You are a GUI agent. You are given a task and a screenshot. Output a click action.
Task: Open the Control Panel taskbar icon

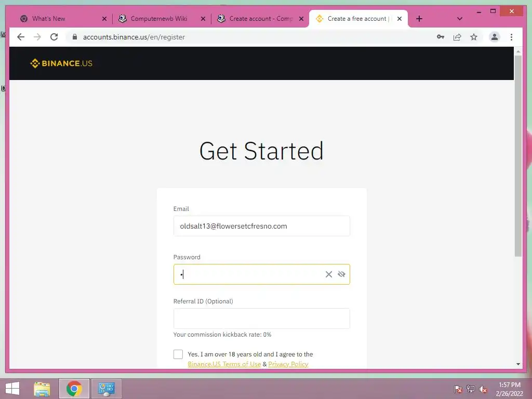coord(106,389)
